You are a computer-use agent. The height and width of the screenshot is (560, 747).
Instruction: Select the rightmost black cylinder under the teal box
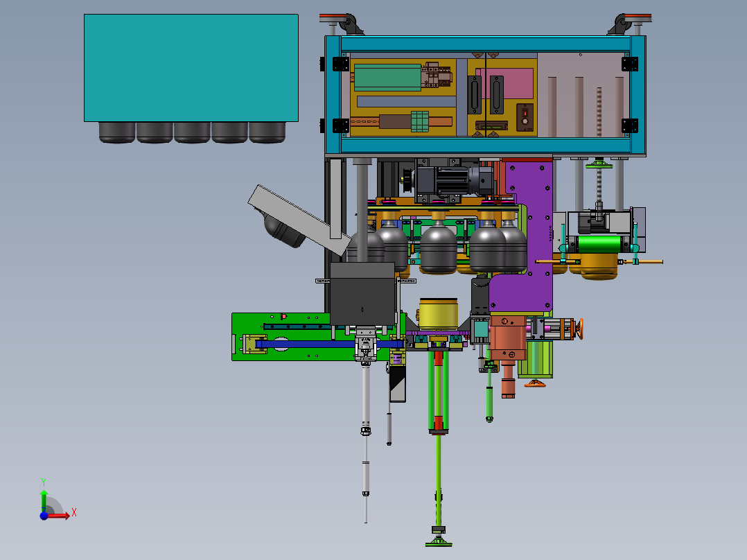tap(267, 132)
